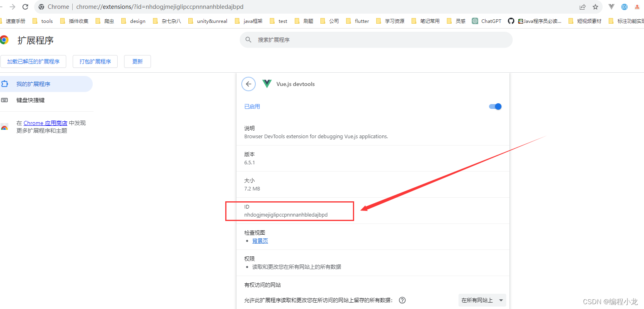Click the chrome://extensions address bar URL

point(160,7)
